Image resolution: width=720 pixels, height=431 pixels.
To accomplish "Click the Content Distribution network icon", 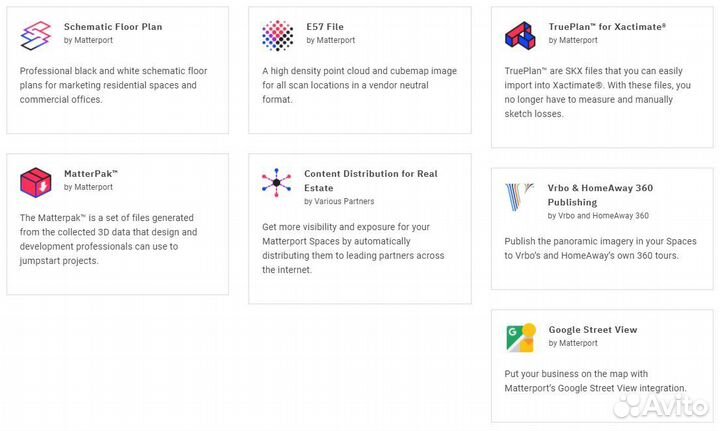I will point(277,181).
